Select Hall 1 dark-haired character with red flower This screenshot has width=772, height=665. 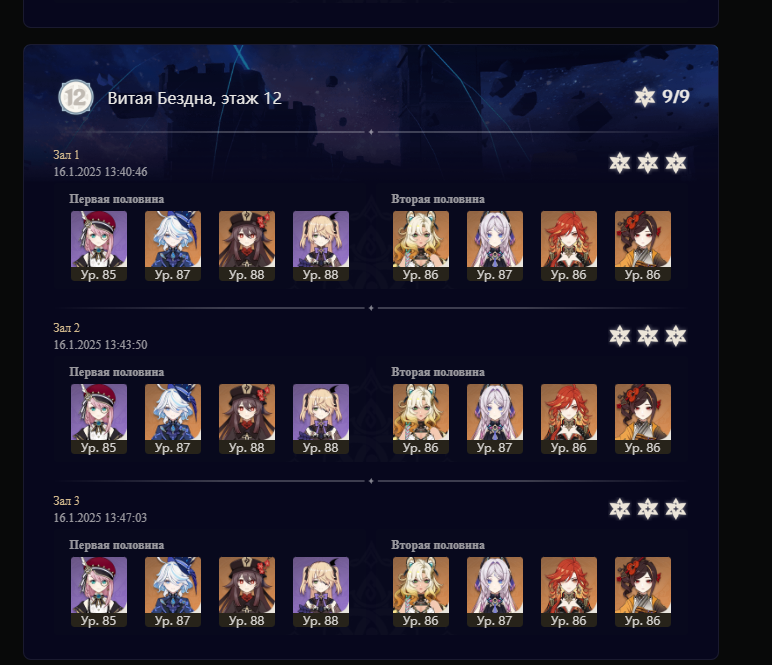(x=643, y=246)
